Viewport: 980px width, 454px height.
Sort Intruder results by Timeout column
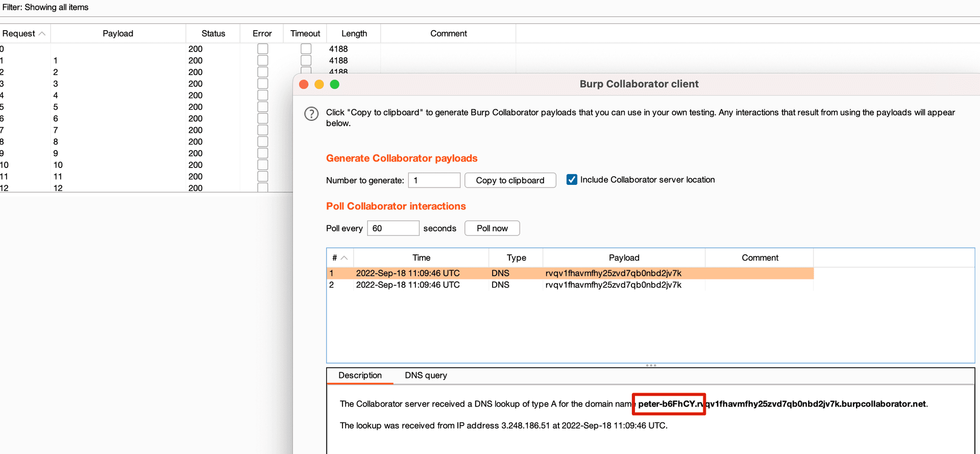click(x=305, y=34)
